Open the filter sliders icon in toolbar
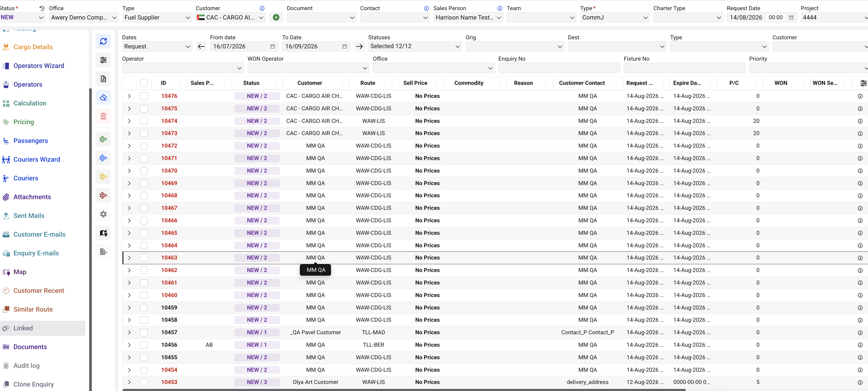868x391 pixels. tap(103, 60)
